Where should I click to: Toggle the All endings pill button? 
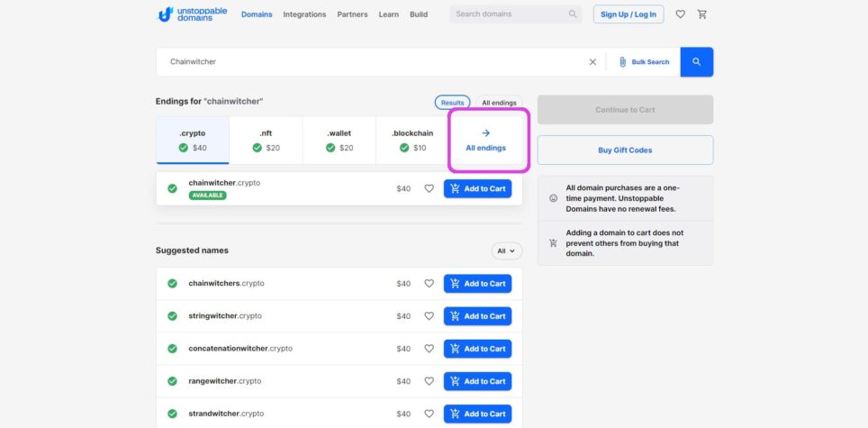tap(499, 103)
